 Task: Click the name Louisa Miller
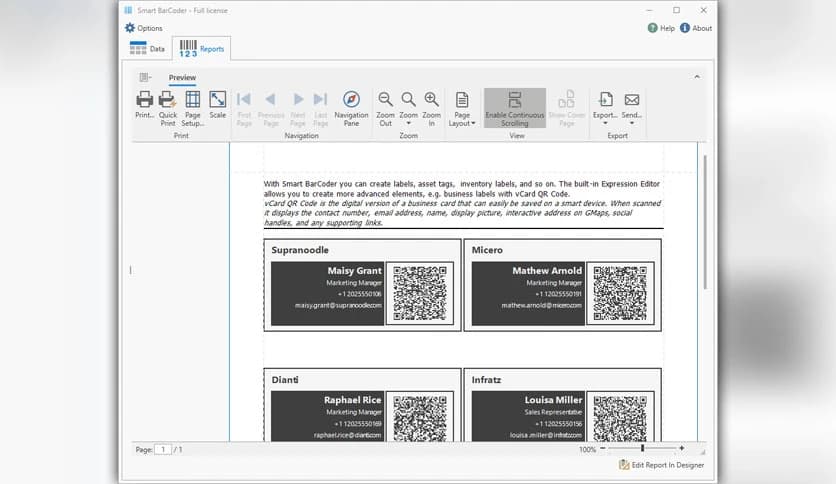(x=553, y=400)
